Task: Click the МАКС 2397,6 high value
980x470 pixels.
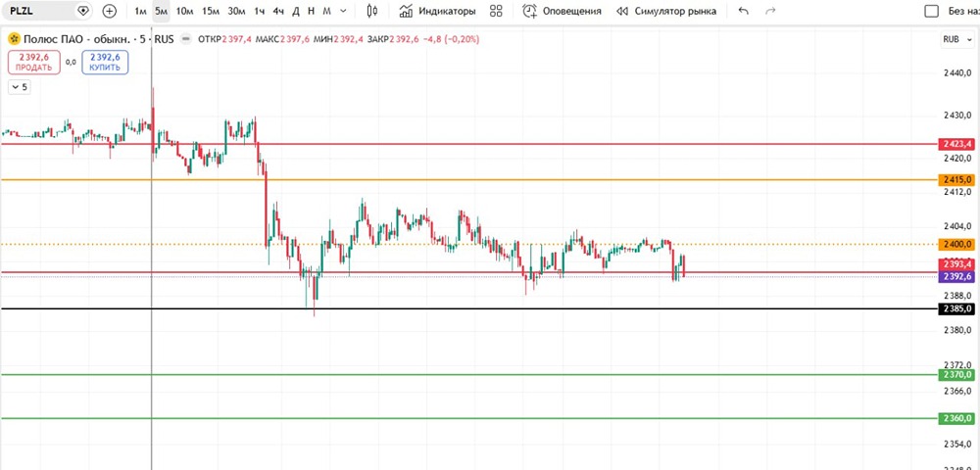Action: click(282, 39)
